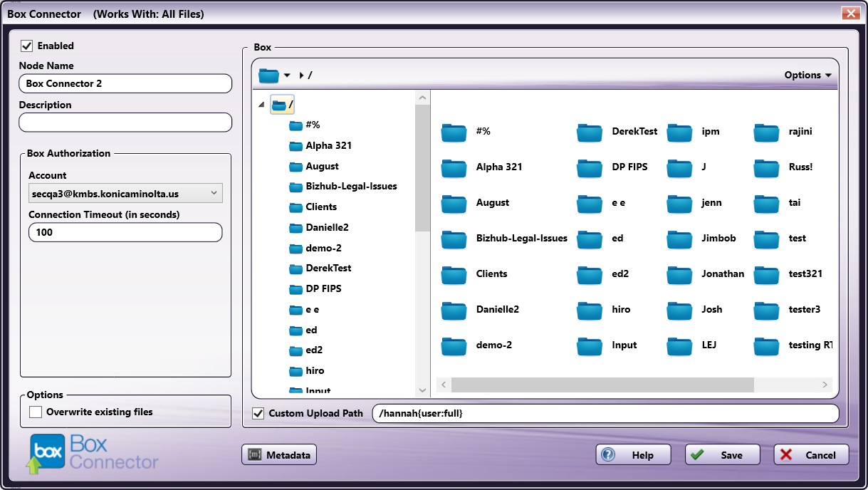The image size is (868, 490).
Task: Select the tai folder icon
Action: (766, 203)
